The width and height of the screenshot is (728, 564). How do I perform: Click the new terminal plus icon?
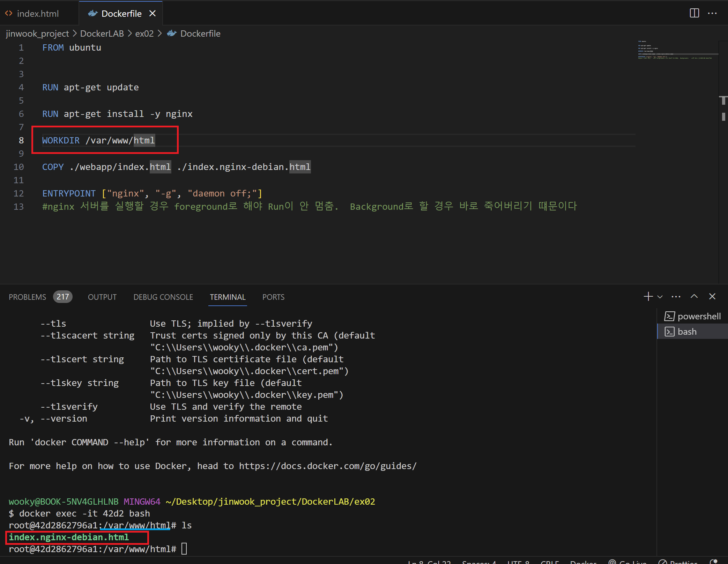(x=648, y=296)
